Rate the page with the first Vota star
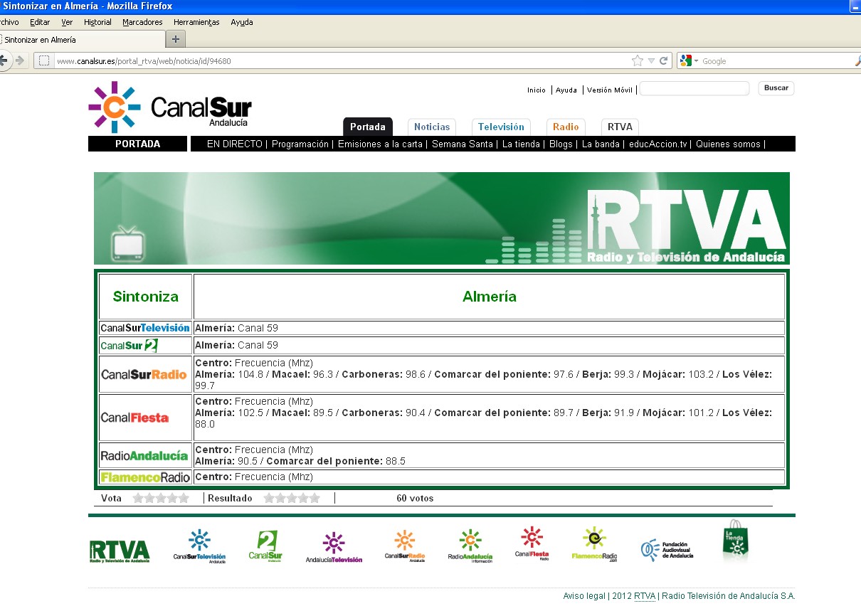 [139, 498]
